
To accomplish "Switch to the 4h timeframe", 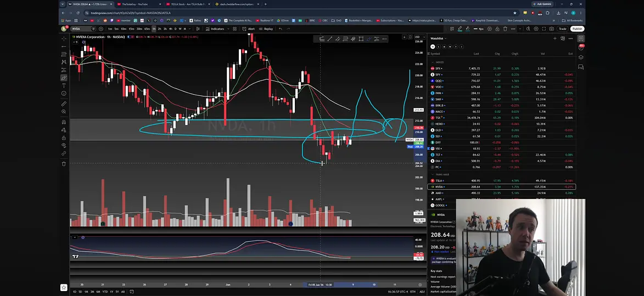I will [x=170, y=29].
